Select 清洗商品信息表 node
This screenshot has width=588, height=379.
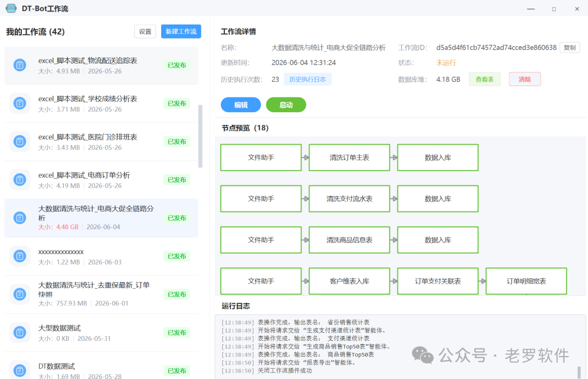(350, 240)
